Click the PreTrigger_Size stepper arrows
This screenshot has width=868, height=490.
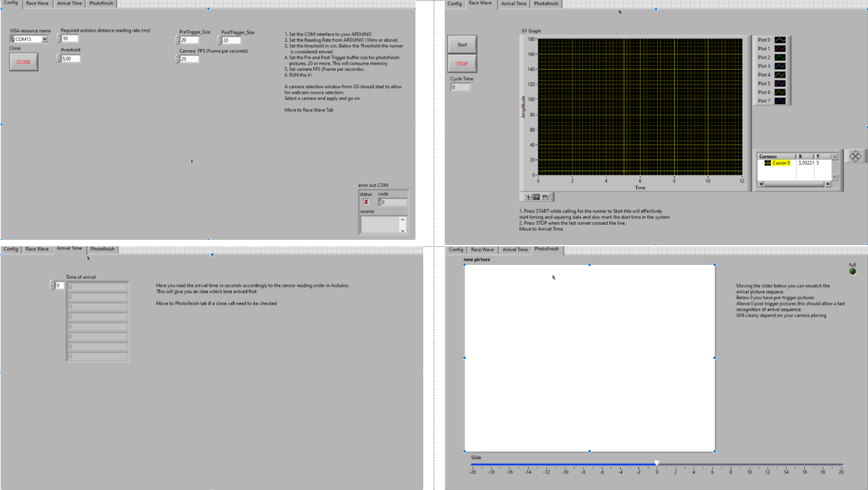(177, 40)
